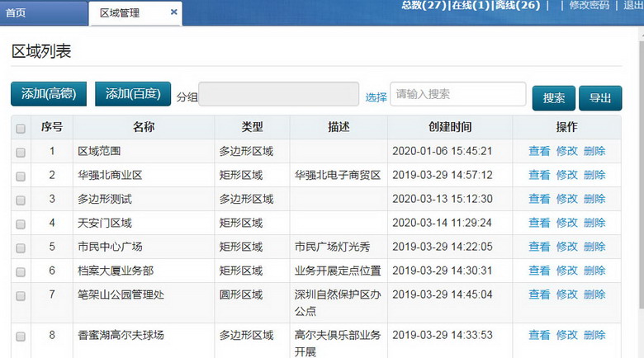Focus the 请输入搜索 search field
Image resolution: width=644 pixels, height=358 pixels.
pos(457,94)
